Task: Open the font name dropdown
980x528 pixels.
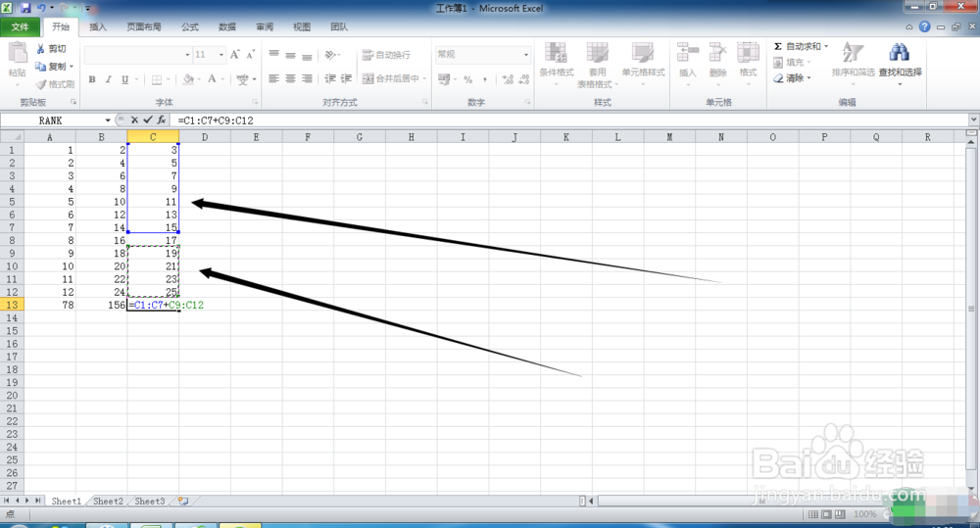Action: (x=187, y=55)
